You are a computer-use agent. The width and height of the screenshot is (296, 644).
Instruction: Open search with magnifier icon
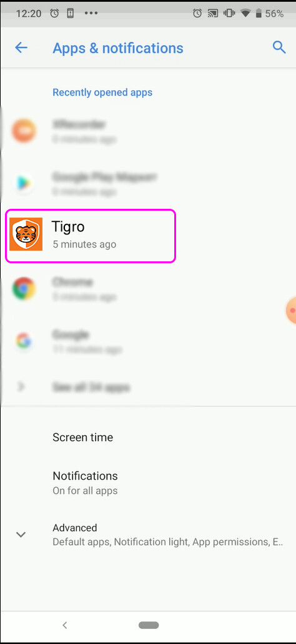pyautogui.click(x=279, y=48)
